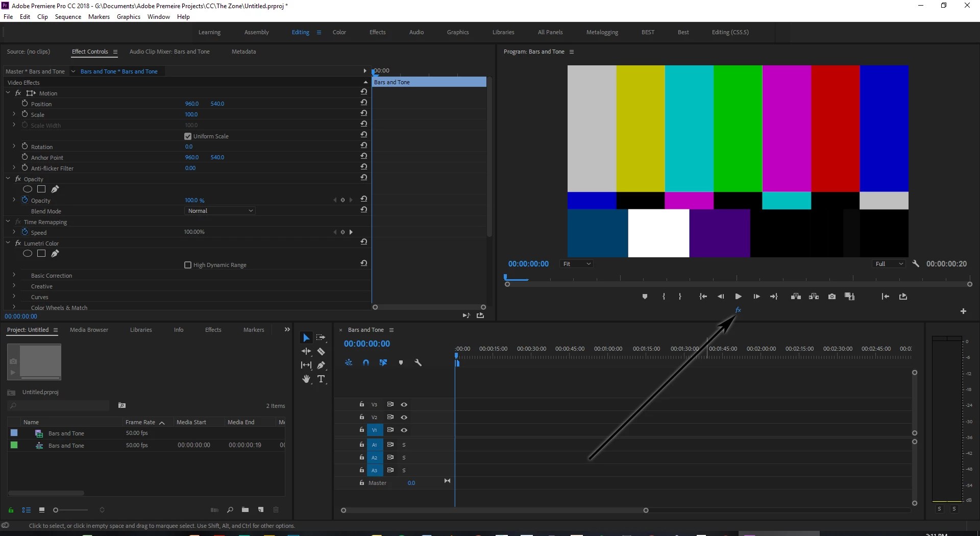Collapse the Lumetri Color effect
This screenshot has width=980, height=536.
(8, 243)
